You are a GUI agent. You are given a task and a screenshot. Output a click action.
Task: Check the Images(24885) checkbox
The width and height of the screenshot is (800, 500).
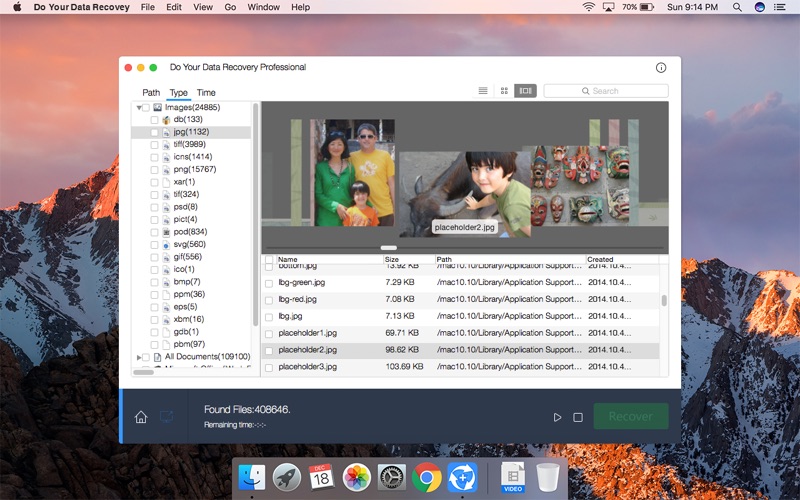[146, 108]
